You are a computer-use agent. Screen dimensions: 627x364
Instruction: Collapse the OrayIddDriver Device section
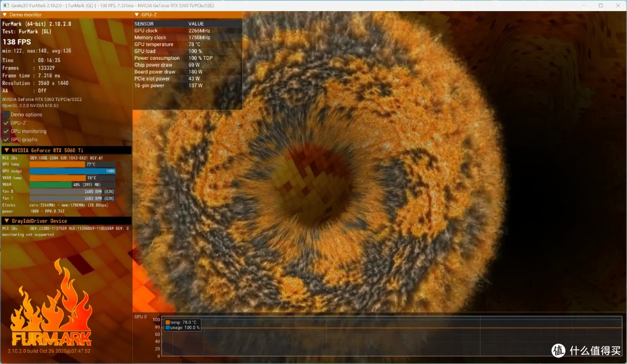pos(6,221)
